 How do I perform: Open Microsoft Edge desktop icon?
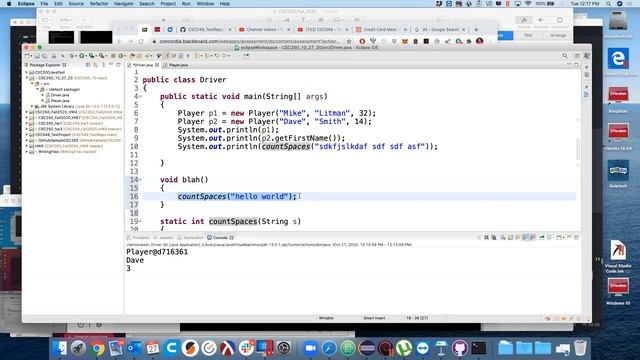[618, 58]
